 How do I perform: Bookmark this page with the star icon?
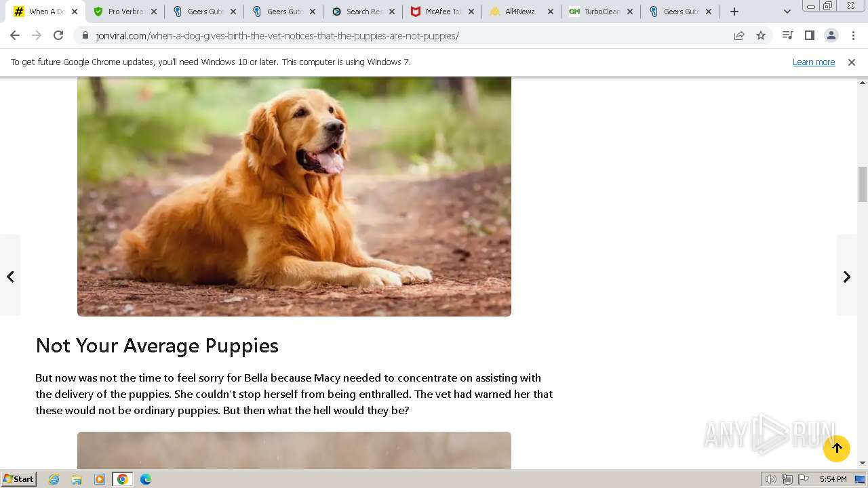tap(761, 36)
